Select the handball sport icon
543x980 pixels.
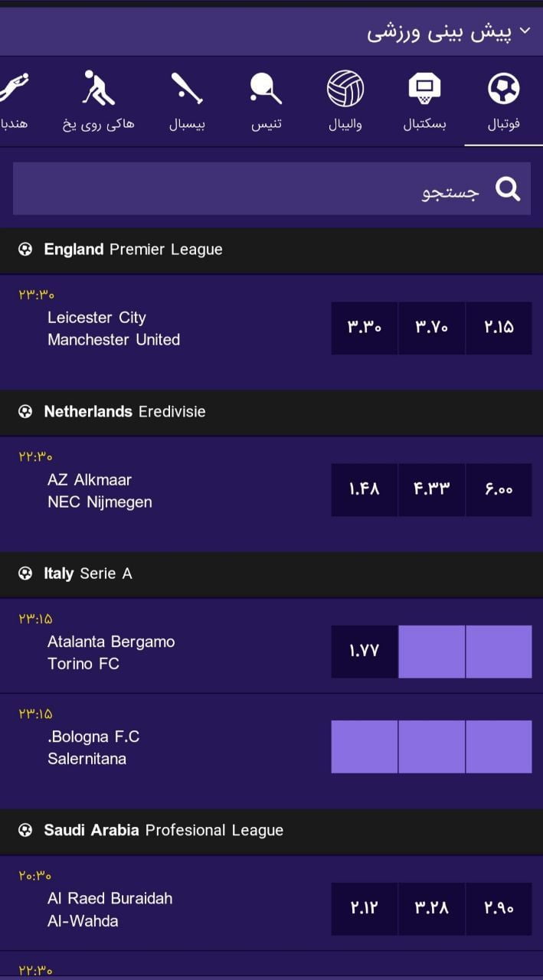(x=12, y=90)
